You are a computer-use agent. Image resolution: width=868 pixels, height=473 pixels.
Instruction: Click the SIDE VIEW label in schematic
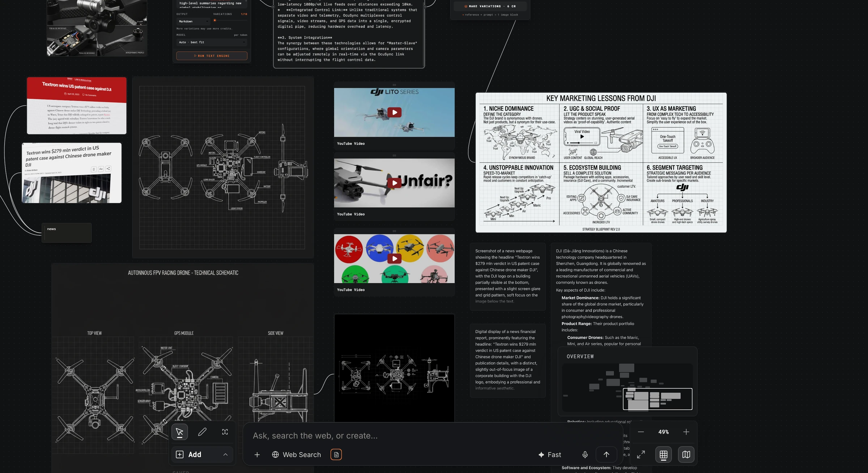(276, 333)
